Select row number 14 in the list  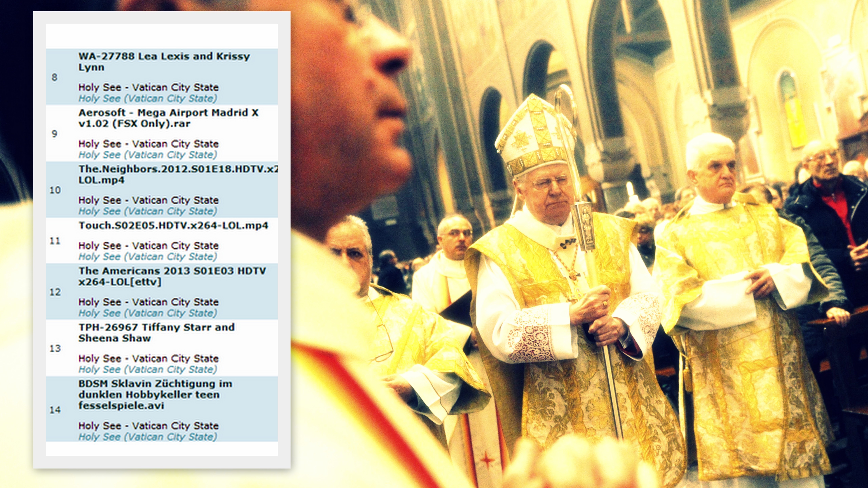pyautogui.click(x=55, y=410)
